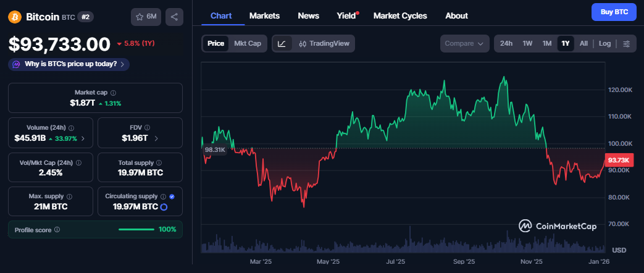Image resolution: width=644 pixels, height=273 pixels.
Task: Expand Volume (24h) details arrow
Action: 83,139
